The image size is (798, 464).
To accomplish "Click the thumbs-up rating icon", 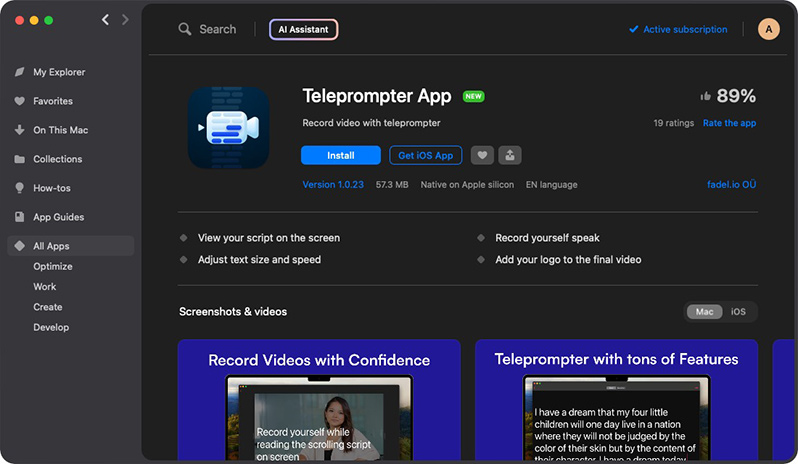I will [x=705, y=96].
